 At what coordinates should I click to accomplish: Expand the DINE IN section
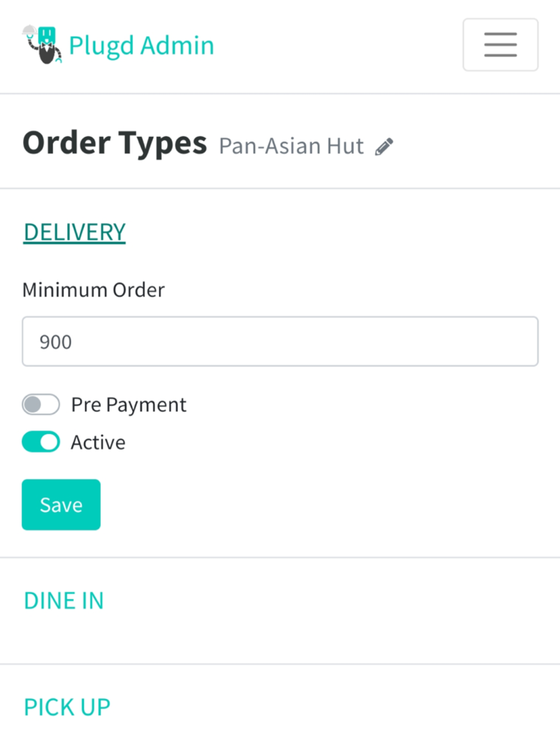pos(63,601)
